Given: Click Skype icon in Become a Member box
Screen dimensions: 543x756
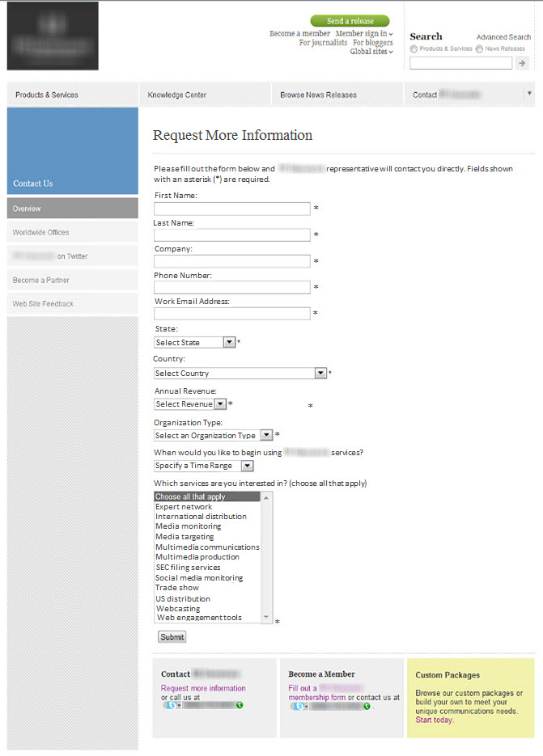Looking at the screenshot, I should pyautogui.click(x=298, y=706).
